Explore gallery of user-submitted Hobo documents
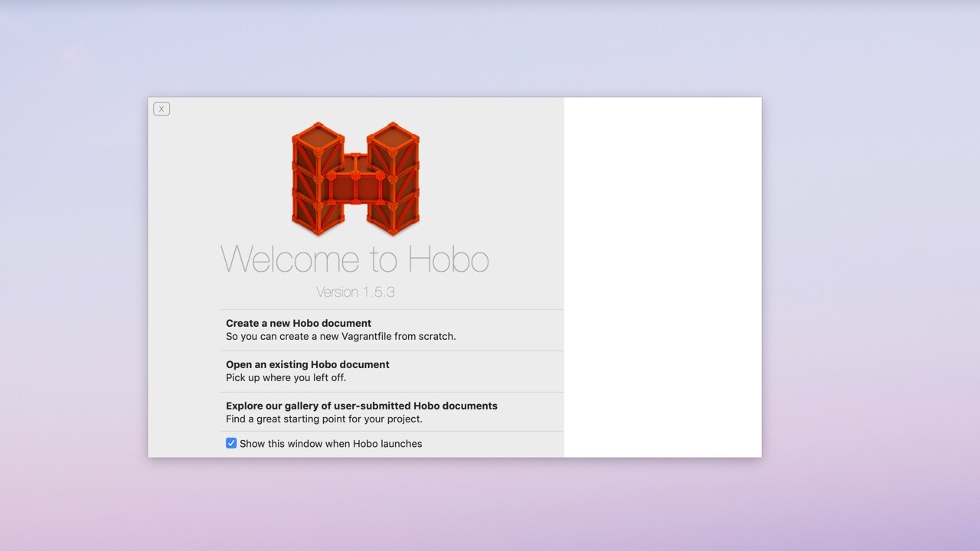Viewport: 980px width, 551px height. coord(392,412)
